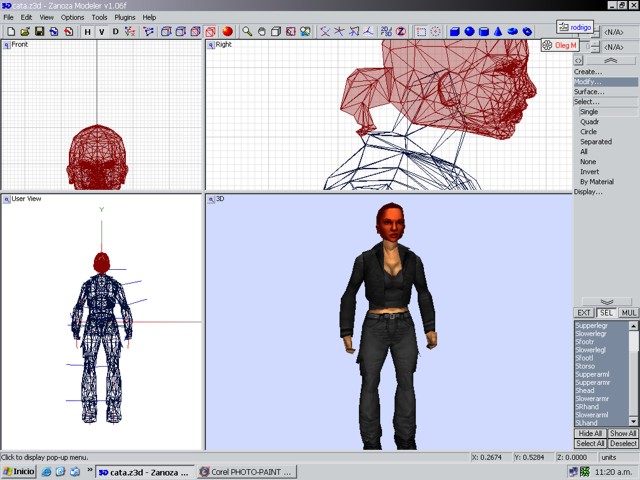Click the last blue primitive shape icon

[x=527, y=31]
